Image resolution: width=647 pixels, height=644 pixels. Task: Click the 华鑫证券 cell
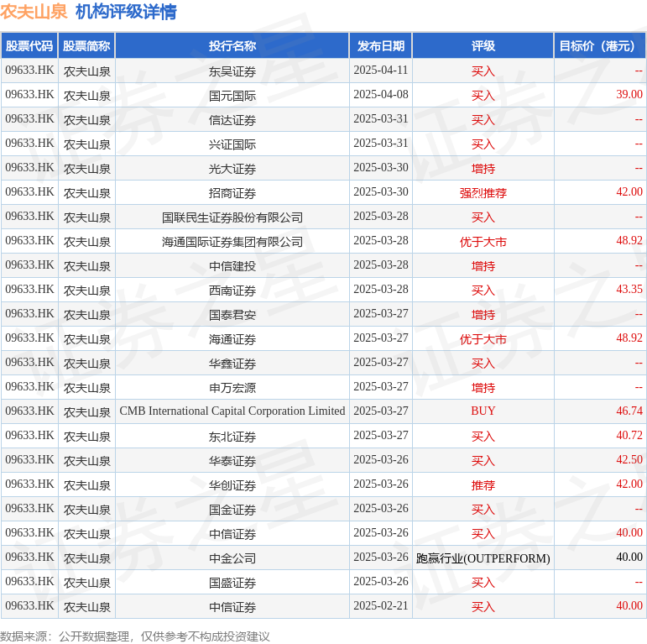tap(232, 364)
